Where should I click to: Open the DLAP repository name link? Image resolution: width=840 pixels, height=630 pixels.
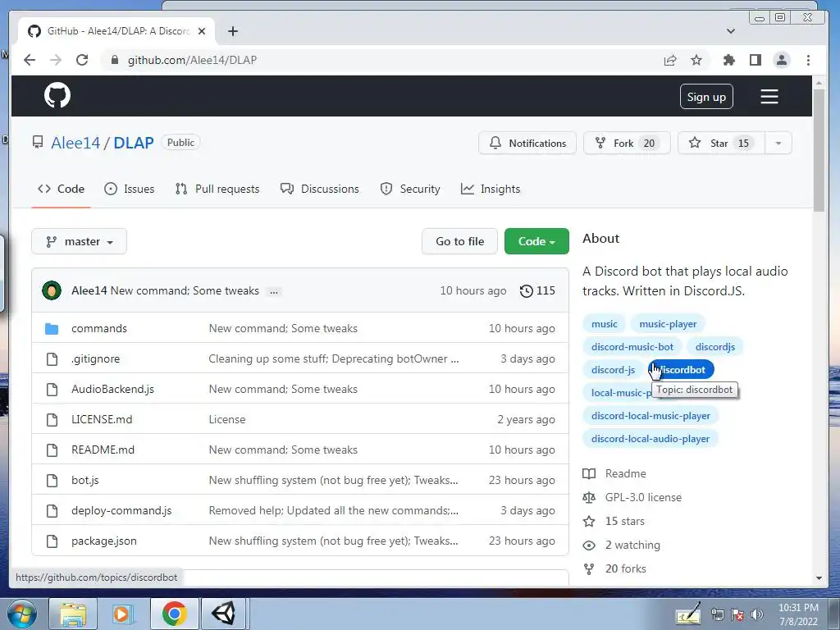tap(134, 143)
